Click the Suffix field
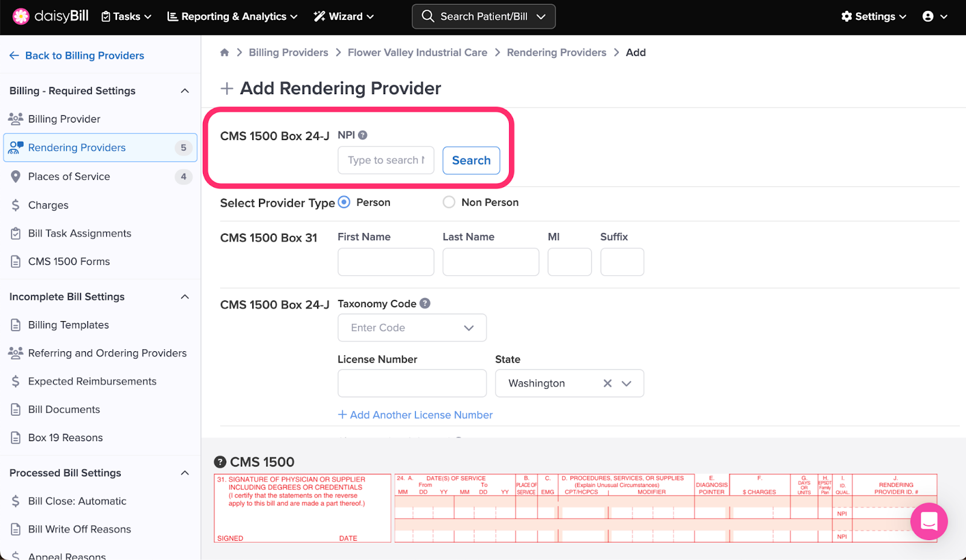This screenshot has width=966, height=560. point(622,262)
